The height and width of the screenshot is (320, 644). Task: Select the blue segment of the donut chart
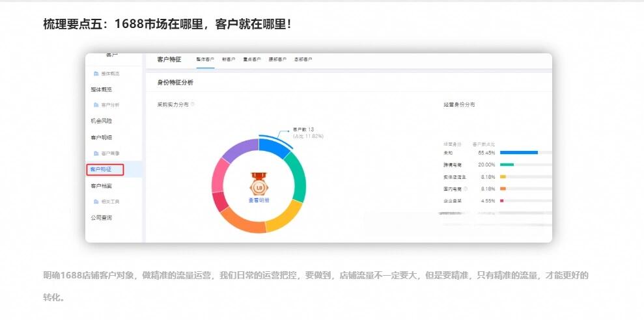click(x=273, y=148)
